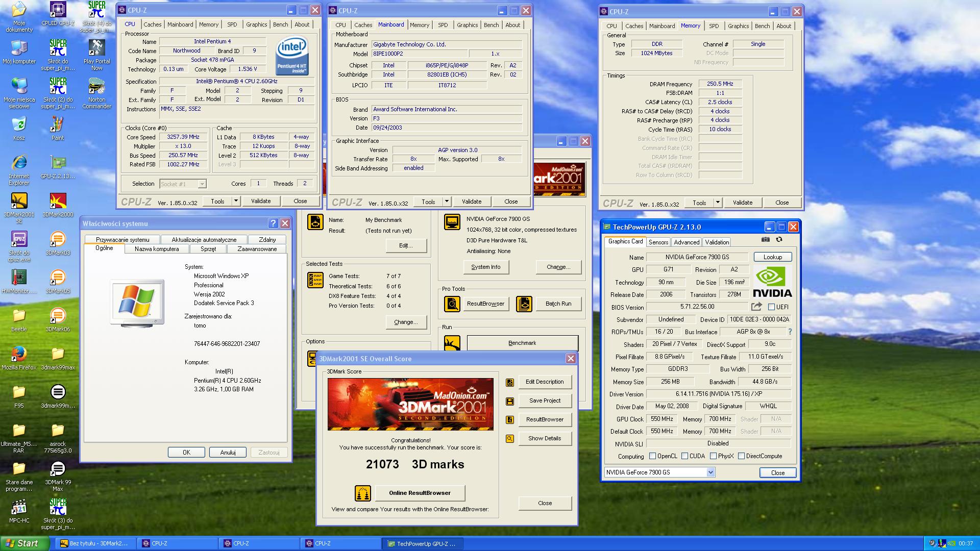Open Norton Commander desktop icon
Viewport: 980px width, 551px height.
pyautogui.click(x=96, y=93)
